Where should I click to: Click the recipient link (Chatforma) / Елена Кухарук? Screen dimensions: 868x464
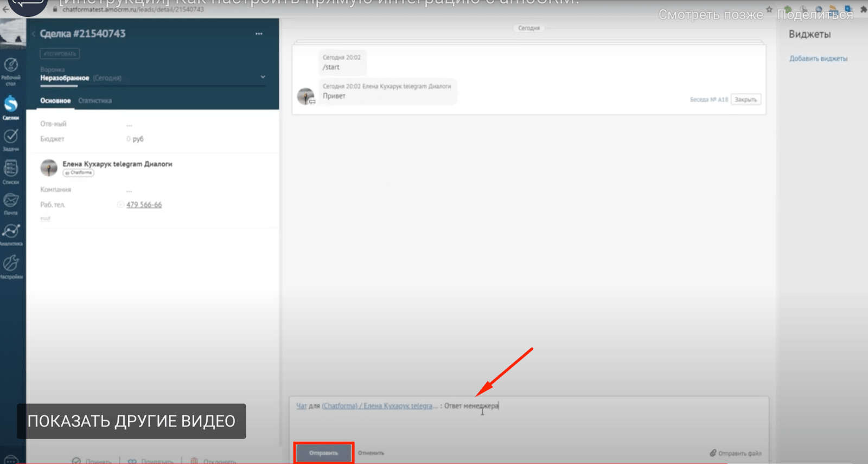379,406
